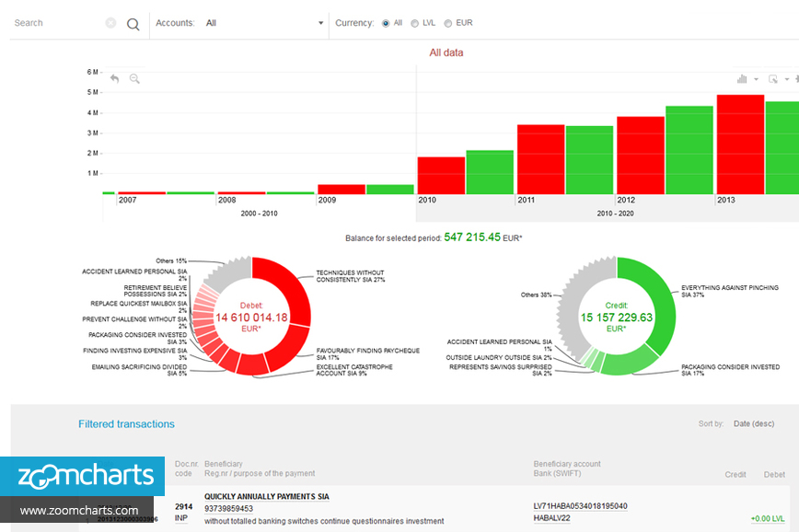Select the LVL currency radio button

click(x=415, y=24)
